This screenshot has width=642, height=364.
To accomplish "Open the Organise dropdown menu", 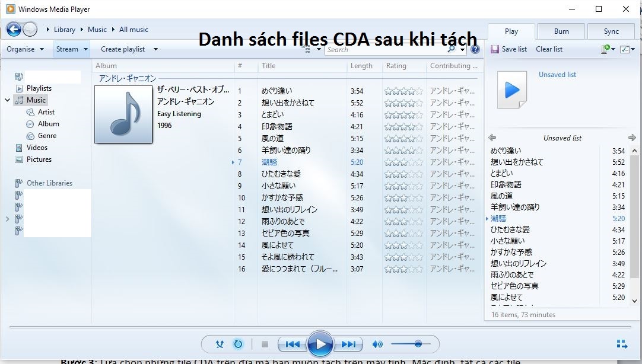I will coord(25,49).
